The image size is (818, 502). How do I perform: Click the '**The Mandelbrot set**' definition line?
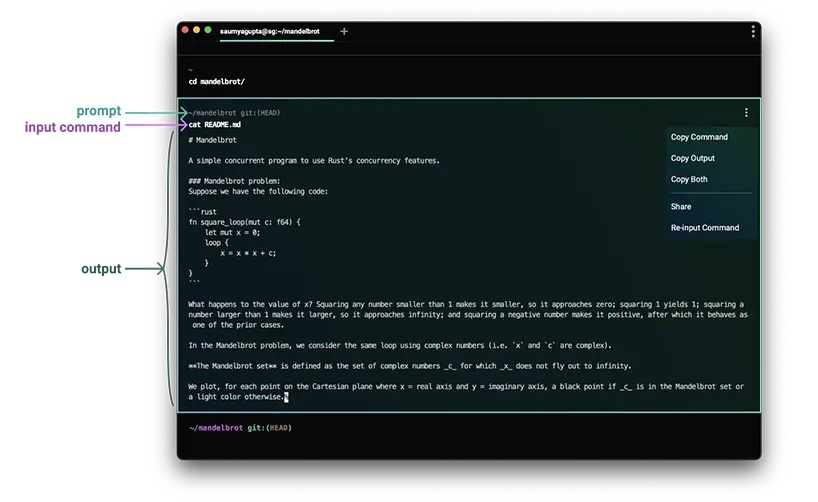tap(410, 366)
